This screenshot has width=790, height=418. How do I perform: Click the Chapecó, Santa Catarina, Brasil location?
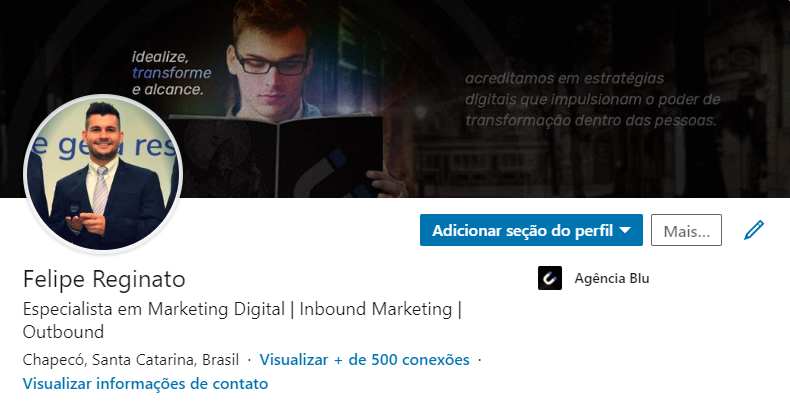tap(130, 360)
